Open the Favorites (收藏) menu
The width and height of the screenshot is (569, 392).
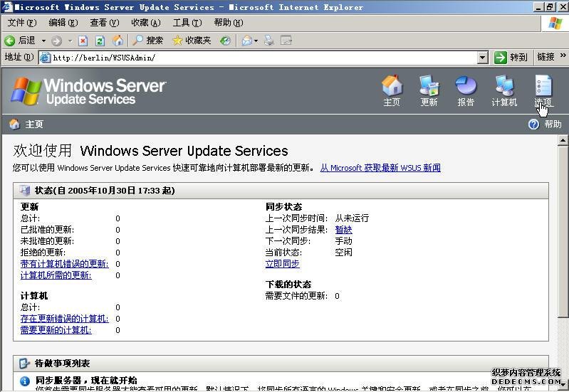pos(146,23)
